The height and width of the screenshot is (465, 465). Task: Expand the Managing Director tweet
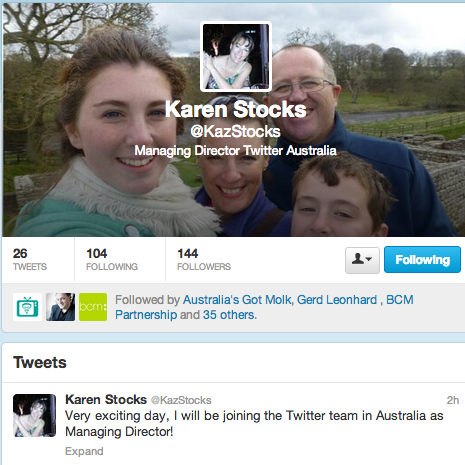point(84,451)
